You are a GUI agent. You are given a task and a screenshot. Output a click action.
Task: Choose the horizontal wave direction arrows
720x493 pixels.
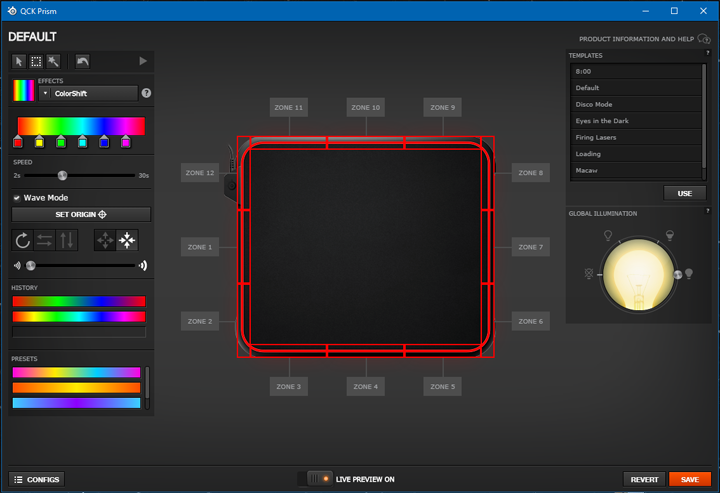click(44, 240)
